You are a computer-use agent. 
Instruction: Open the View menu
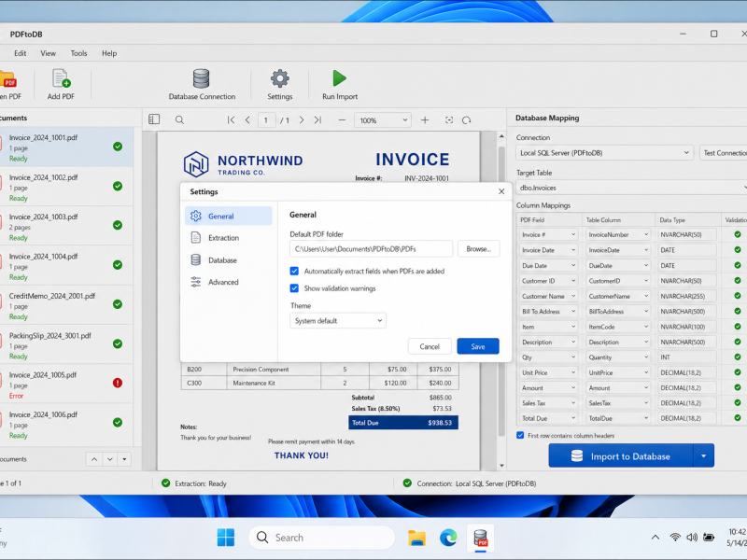[x=49, y=53]
